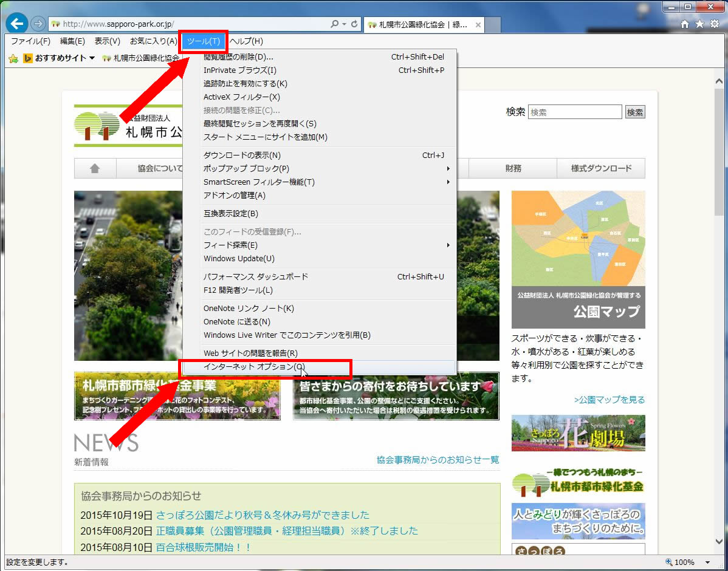The width and height of the screenshot is (728, 571).
Task: Click into the 検索 text field
Action: click(x=574, y=112)
